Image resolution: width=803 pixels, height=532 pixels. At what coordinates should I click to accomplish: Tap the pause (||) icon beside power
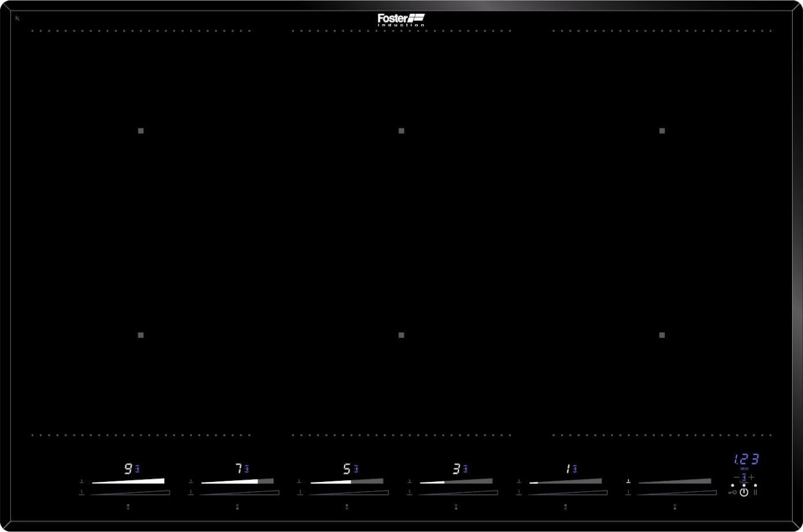[755, 492]
